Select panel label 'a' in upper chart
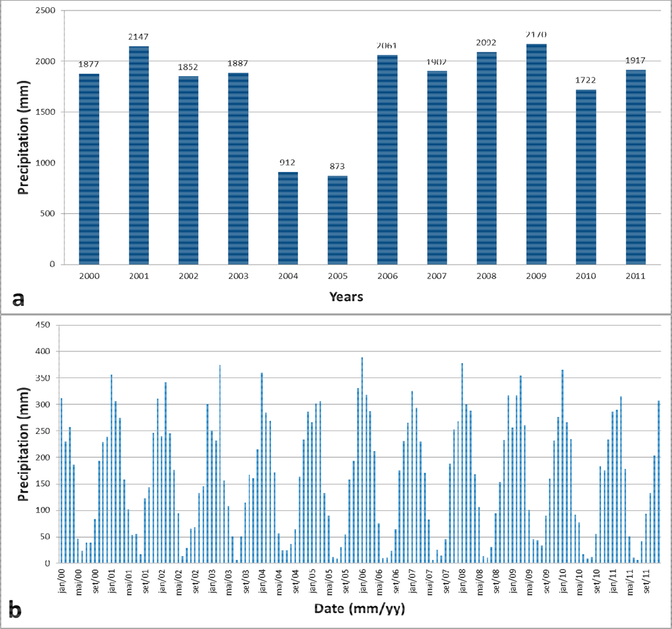Screen dimensions: 672x629 [x=18, y=299]
